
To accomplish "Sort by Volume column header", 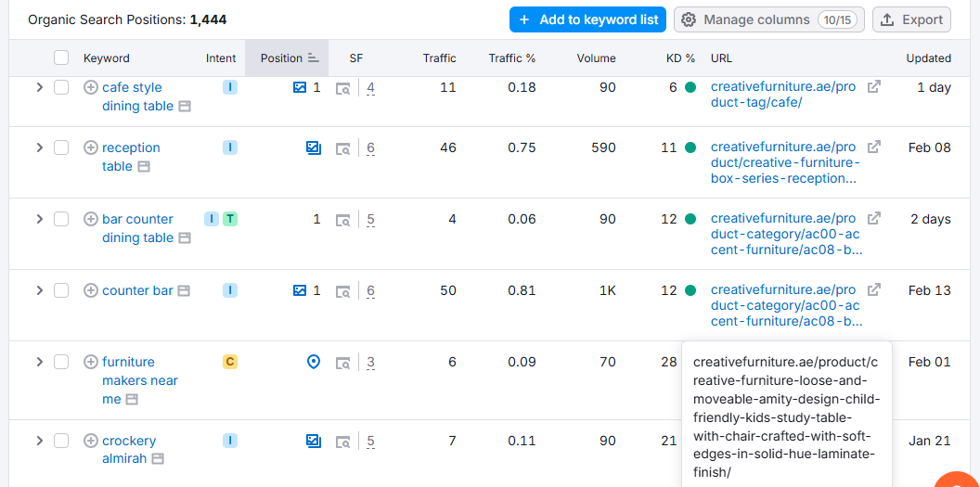I will pos(596,58).
